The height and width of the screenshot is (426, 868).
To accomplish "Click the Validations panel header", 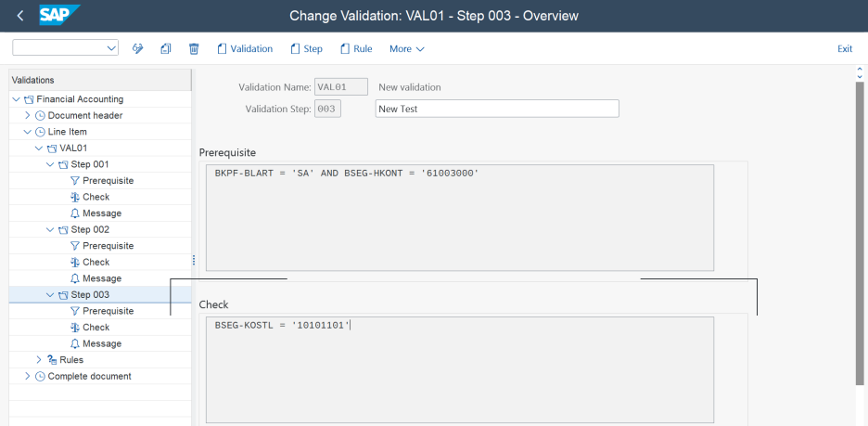I will 99,80.
